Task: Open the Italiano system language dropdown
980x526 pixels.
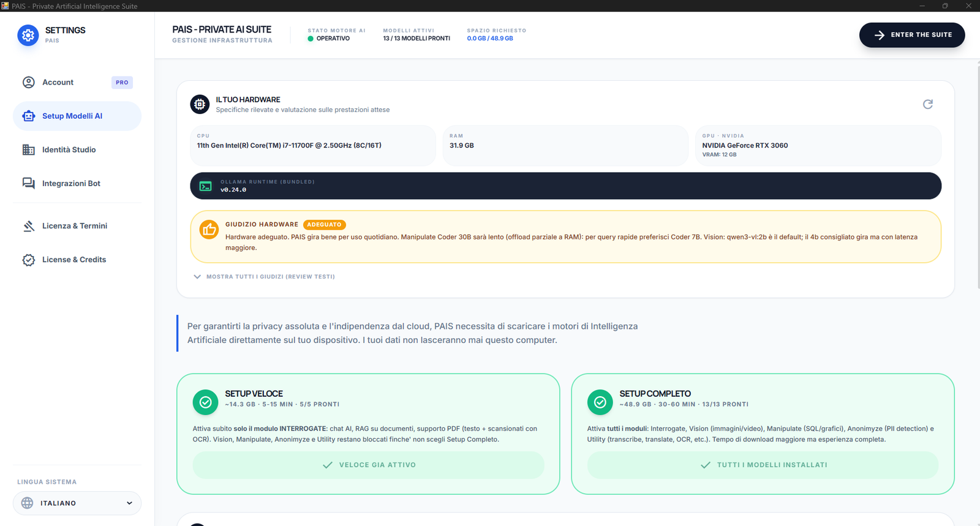Action: coord(77,503)
